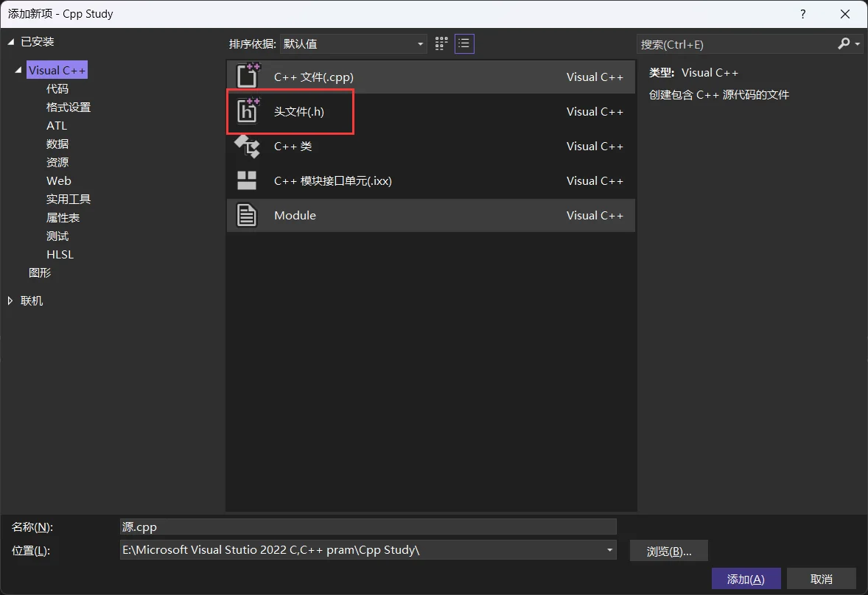The image size is (868, 595).
Task: Select the 属性表 category
Action: [63, 217]
